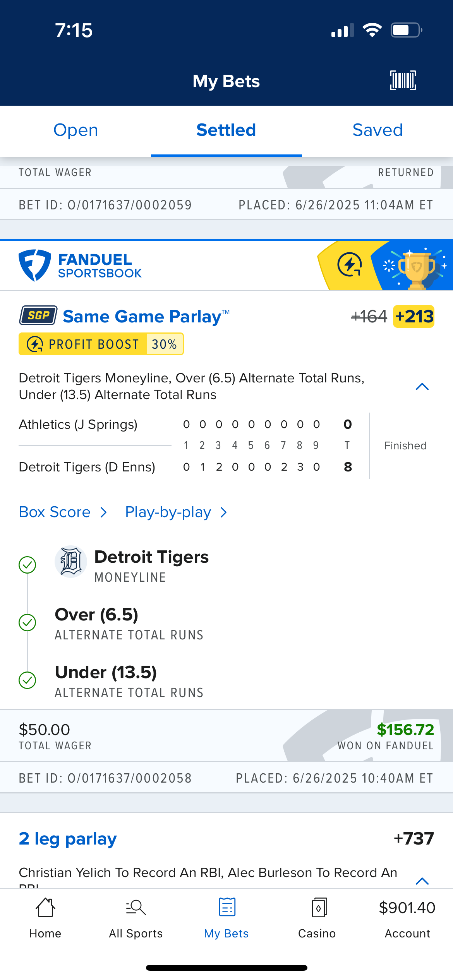Tap the barcode scanner icon
Image resolution: width=453 pixels, height=980 pixels.
pyautogui.click(x=403, y=81)
